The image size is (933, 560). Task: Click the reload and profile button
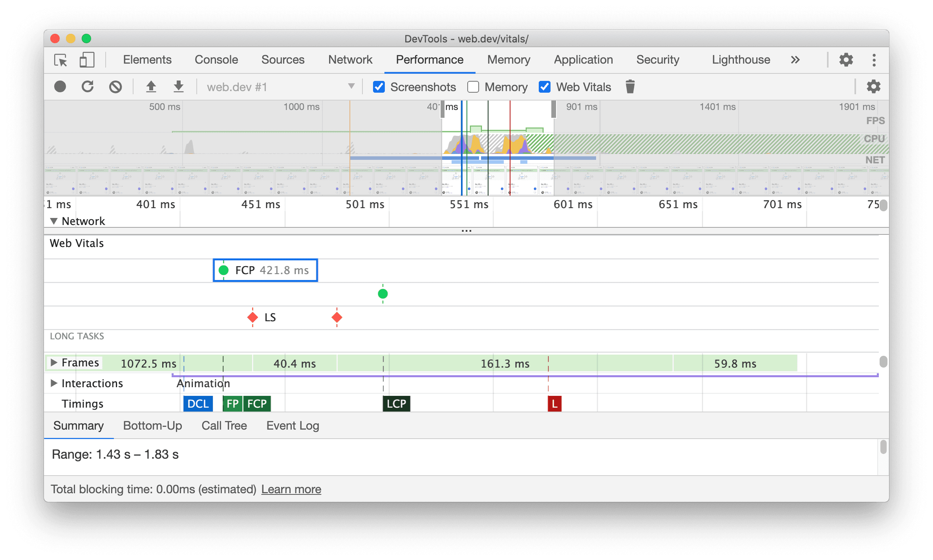[87, 87]
